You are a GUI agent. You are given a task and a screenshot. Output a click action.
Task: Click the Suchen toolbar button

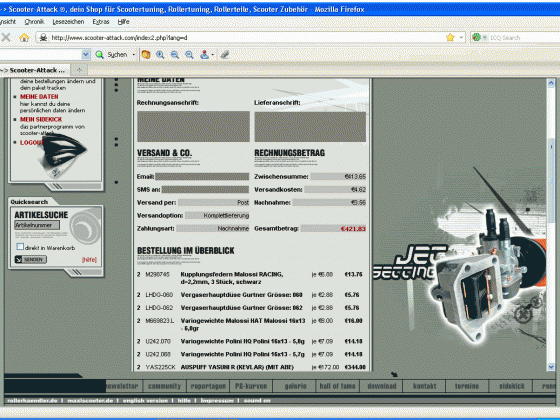tap(117, 55)
